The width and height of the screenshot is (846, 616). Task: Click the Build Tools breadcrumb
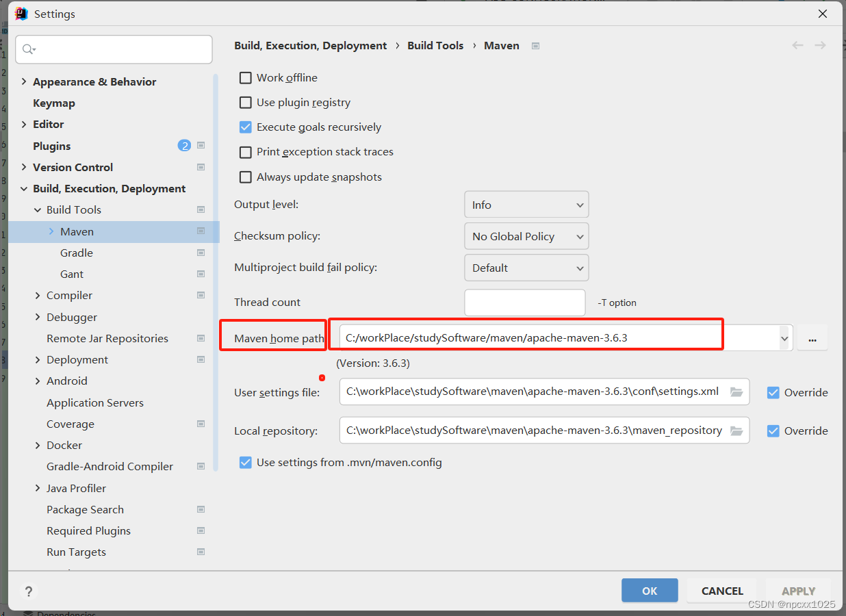tap(435, 45)
